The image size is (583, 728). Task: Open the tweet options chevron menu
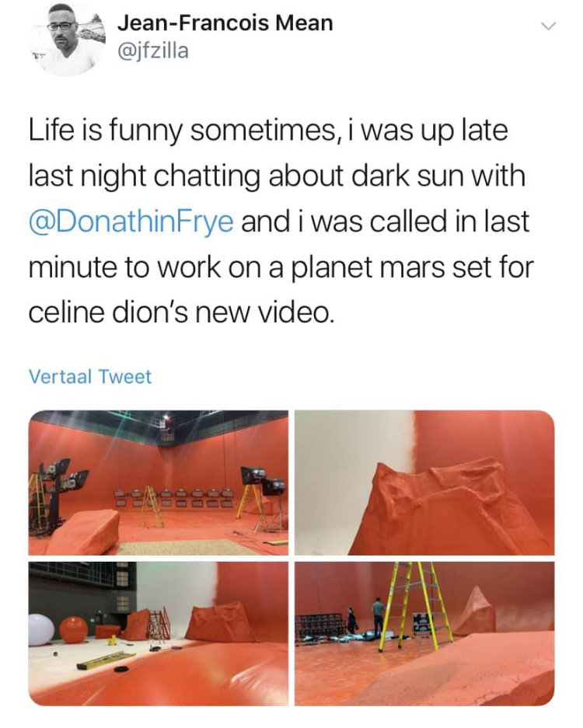tap(548, 26)
